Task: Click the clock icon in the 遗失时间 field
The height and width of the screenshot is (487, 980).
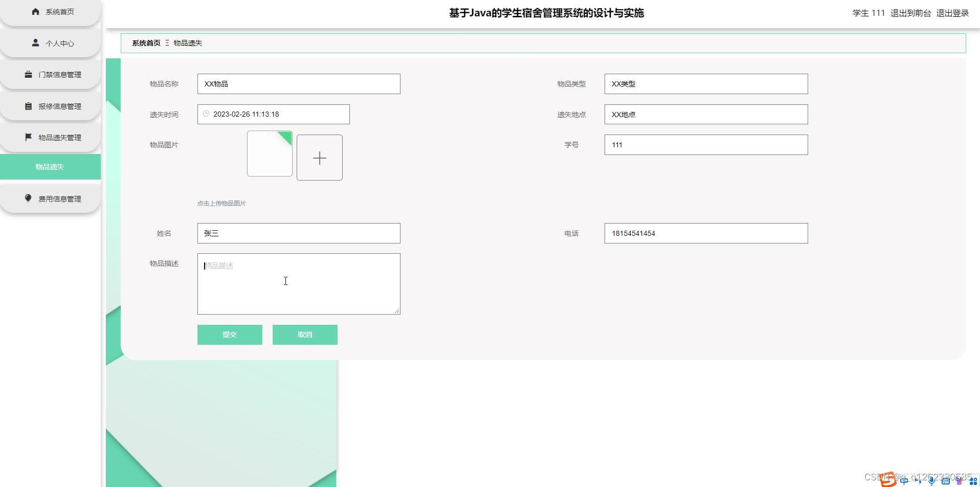Action: coord(206,114)
